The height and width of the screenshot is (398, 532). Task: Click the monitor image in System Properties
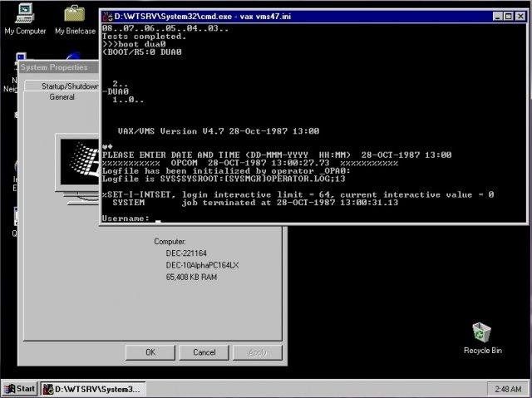77,170
